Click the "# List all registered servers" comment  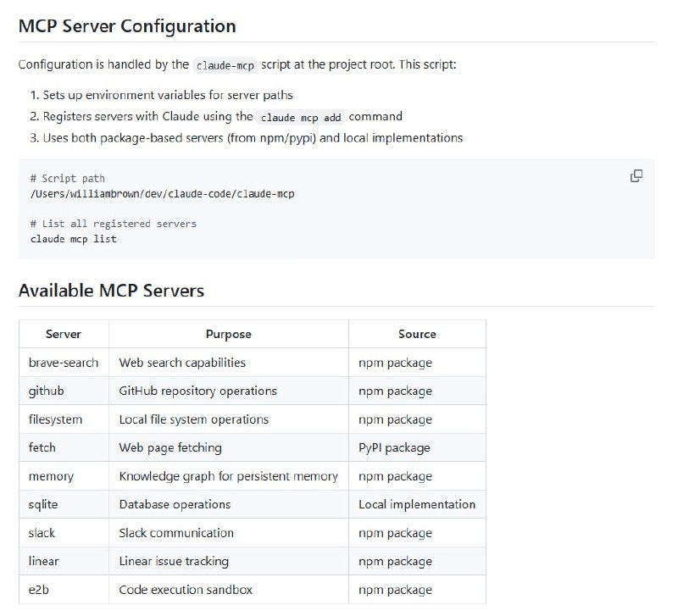(x=113, y=224)
